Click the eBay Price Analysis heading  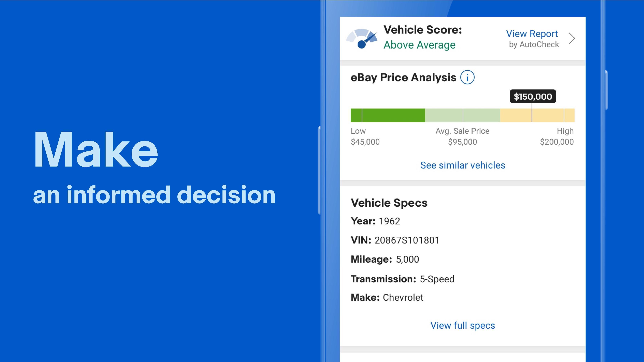click(x=403, y=77)
